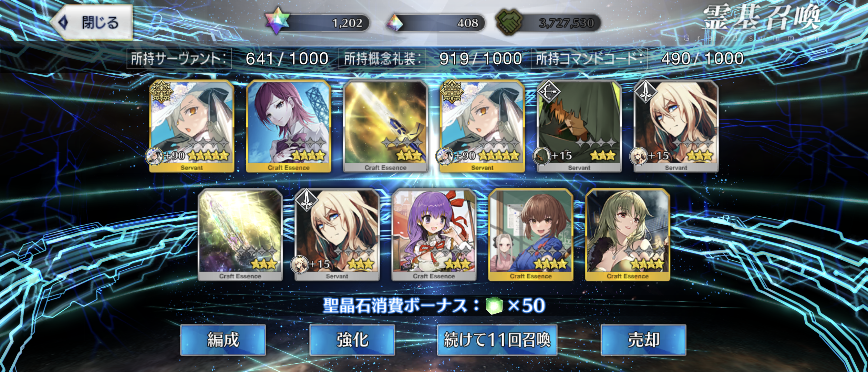The height and width of the screenshot is (372, 868).
Task: Select the crystal shard Craft Essence card
Action: 240,235
